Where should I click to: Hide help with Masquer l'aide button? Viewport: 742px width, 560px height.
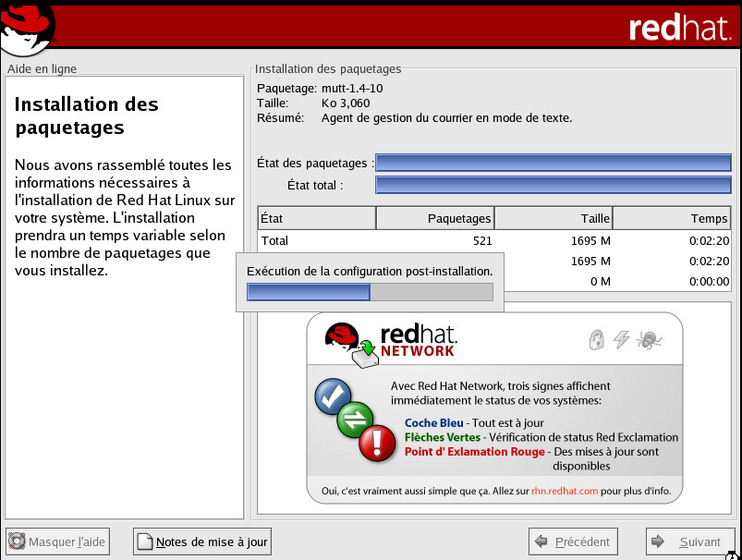click(57, 542)
